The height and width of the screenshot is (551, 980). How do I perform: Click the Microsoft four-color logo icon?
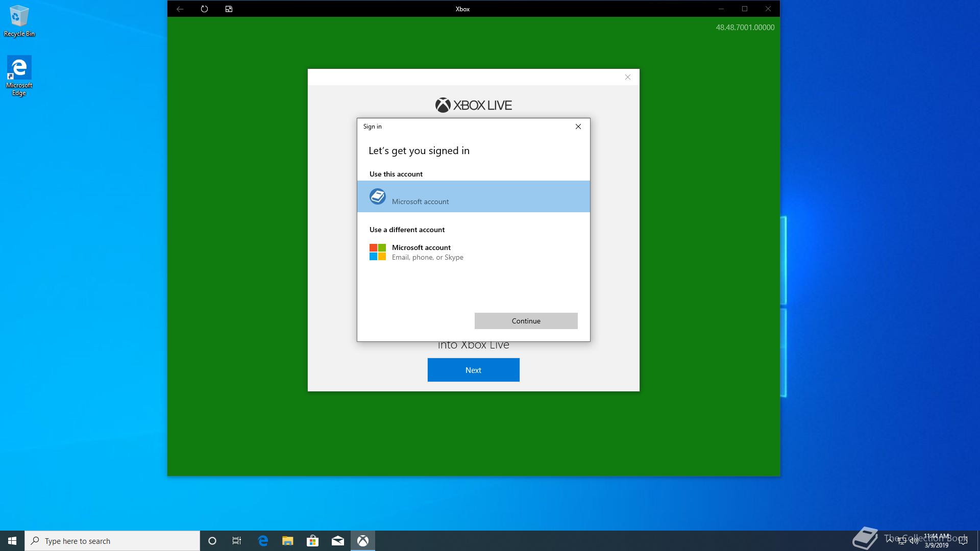pos(378,252)
